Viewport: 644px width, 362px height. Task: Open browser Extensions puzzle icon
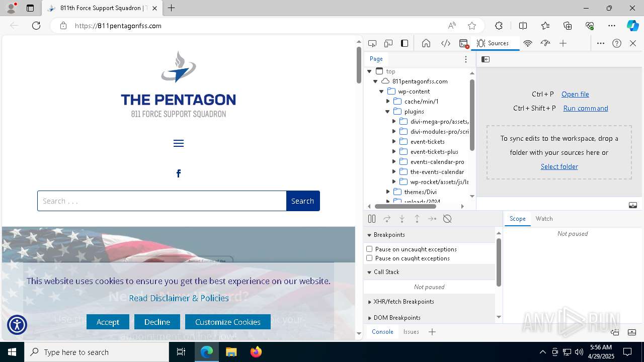pyautogui.click(x=499, y=26)
